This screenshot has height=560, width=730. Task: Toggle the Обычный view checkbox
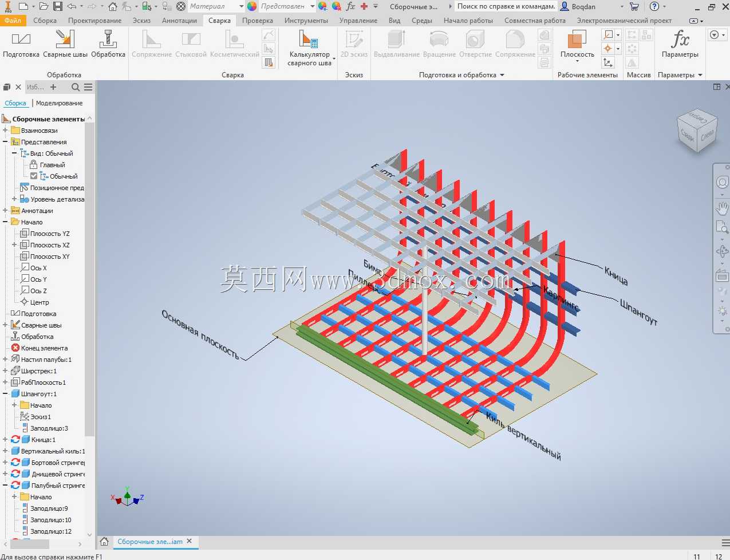[x=34, y=176]
